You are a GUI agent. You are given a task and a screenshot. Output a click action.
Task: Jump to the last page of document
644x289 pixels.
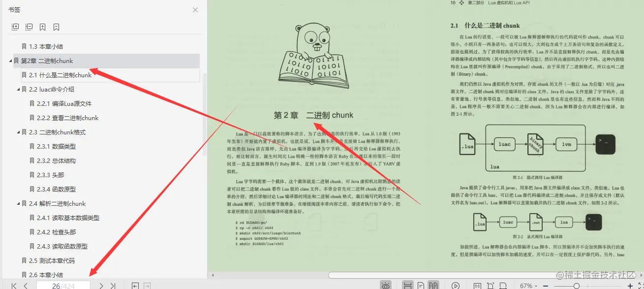point(112,285)
